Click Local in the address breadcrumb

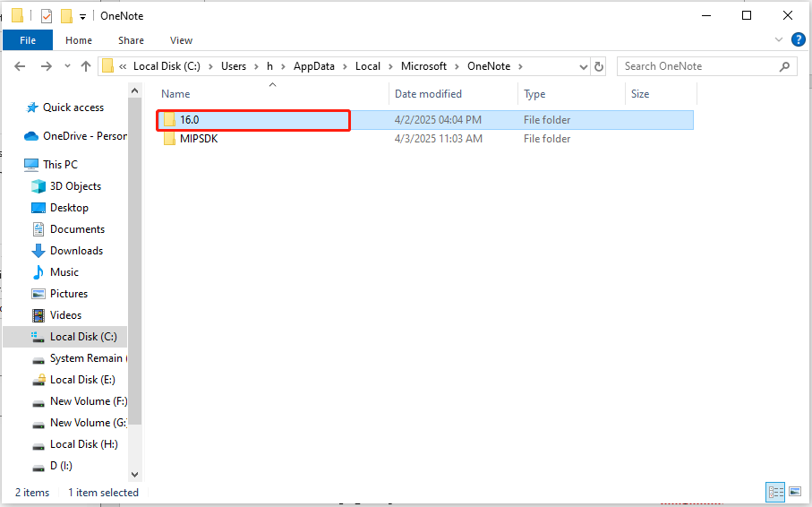[368, 66]
